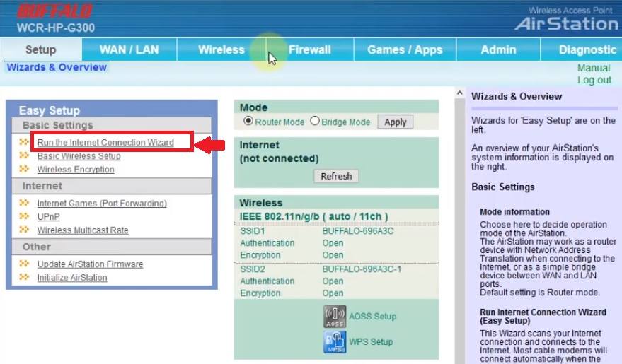622x364 pixels.
Task: Open the Diagnostic tab
Action: click(587, 49)
